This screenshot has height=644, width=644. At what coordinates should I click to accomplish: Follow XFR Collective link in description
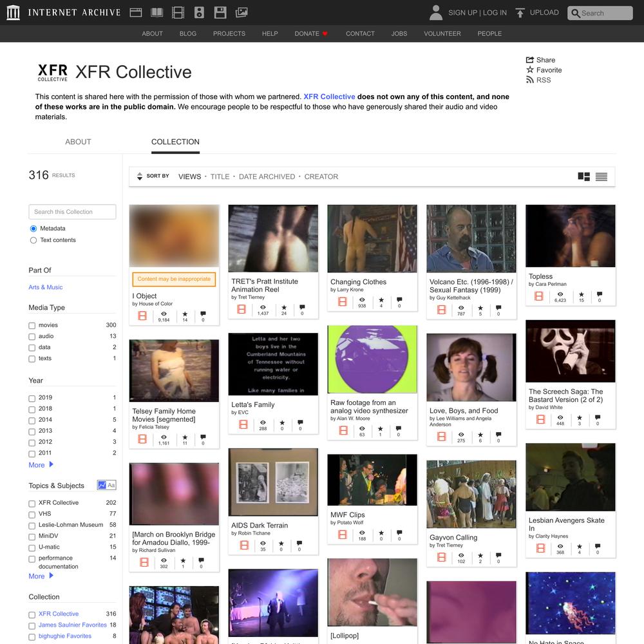click(x=329, y=97)
